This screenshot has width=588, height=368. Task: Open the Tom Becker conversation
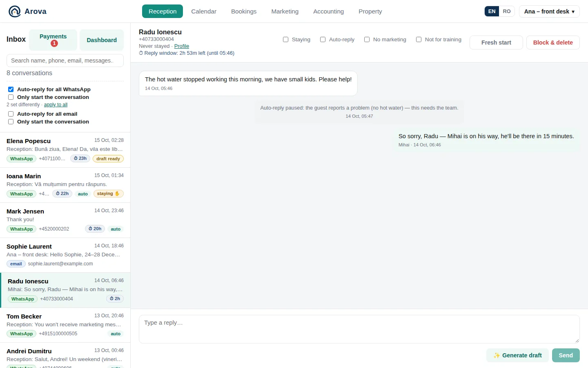coord(65,325)
